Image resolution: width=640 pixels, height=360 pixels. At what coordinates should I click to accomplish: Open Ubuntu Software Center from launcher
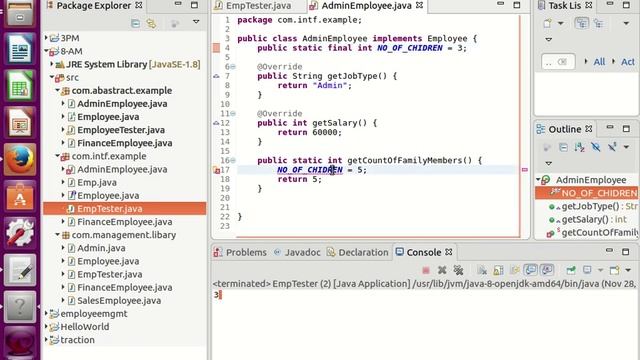(20, 196)
